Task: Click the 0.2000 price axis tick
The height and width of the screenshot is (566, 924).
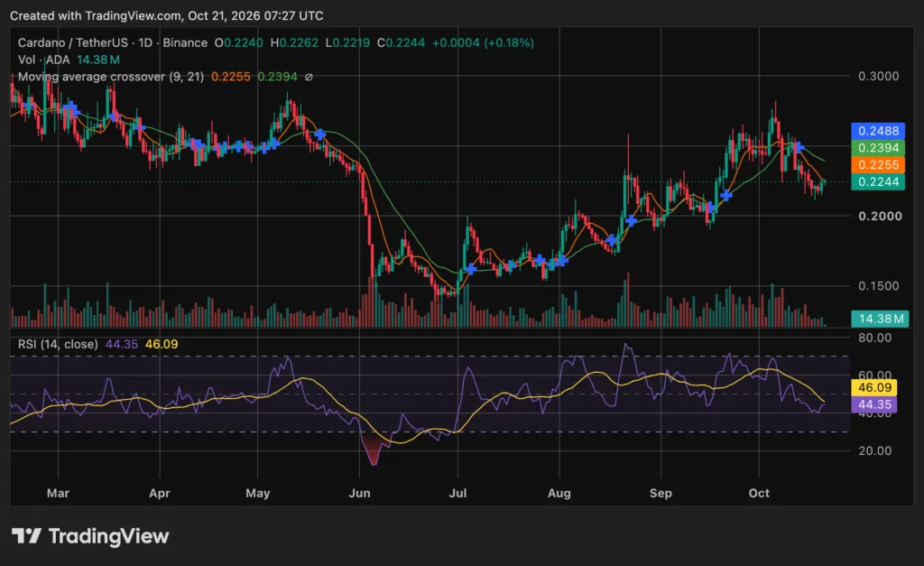Action: click(879, 216)
